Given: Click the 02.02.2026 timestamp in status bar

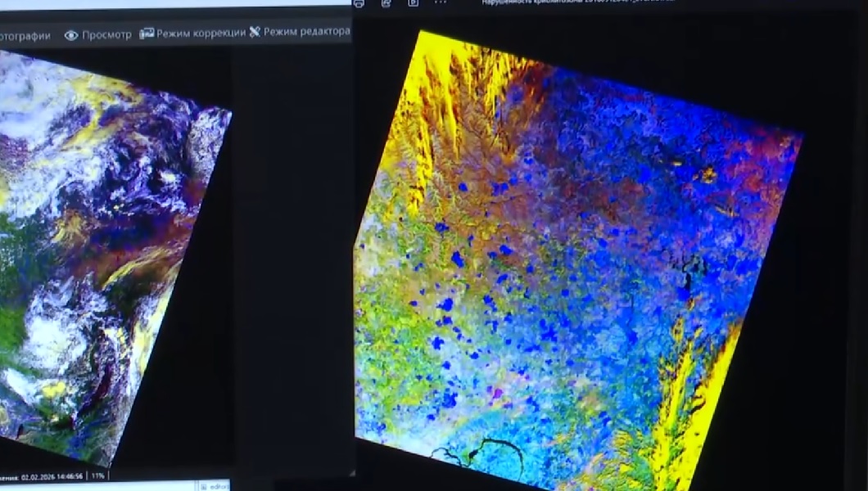Looking at the screenshot, I should pyautogui.click(x=49, y=475).
